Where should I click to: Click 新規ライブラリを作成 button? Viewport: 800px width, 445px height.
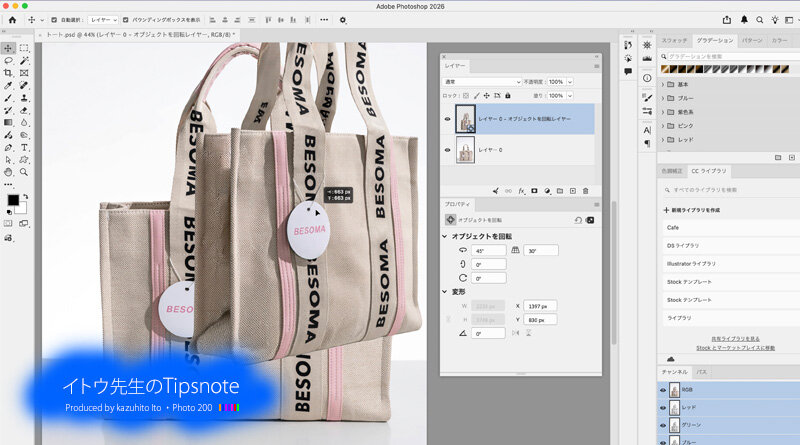coord(692,210)
